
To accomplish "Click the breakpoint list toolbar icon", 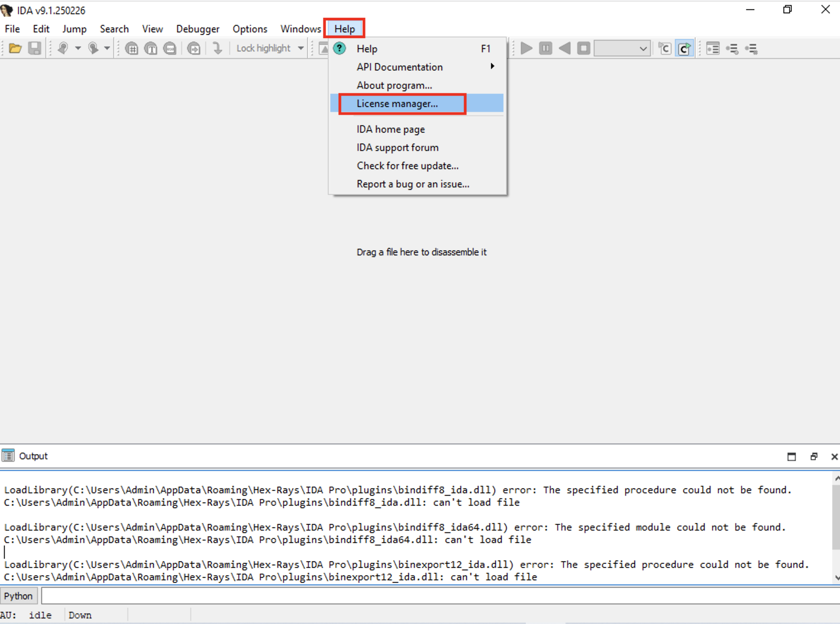I will click(x=713, y=49).
